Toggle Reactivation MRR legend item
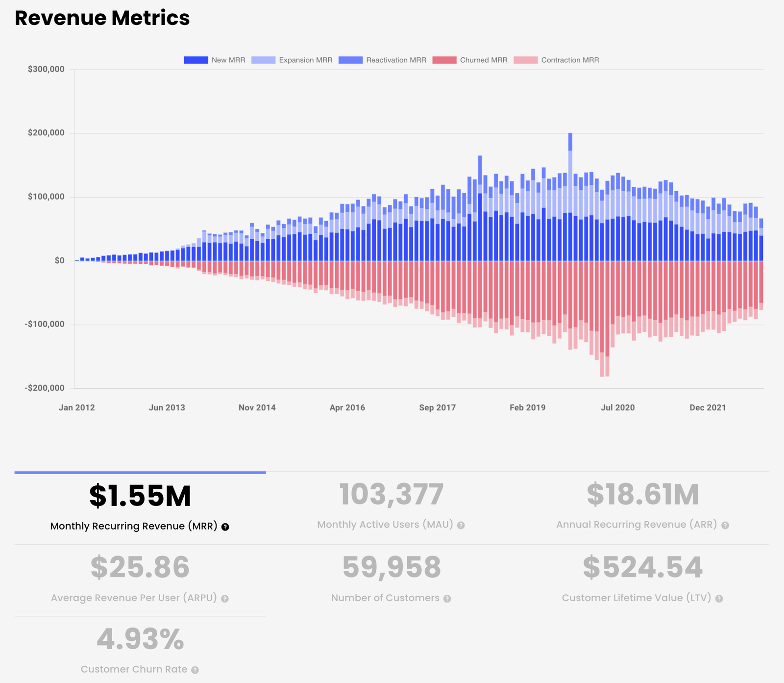784x683 pixels. pos(382,60)
